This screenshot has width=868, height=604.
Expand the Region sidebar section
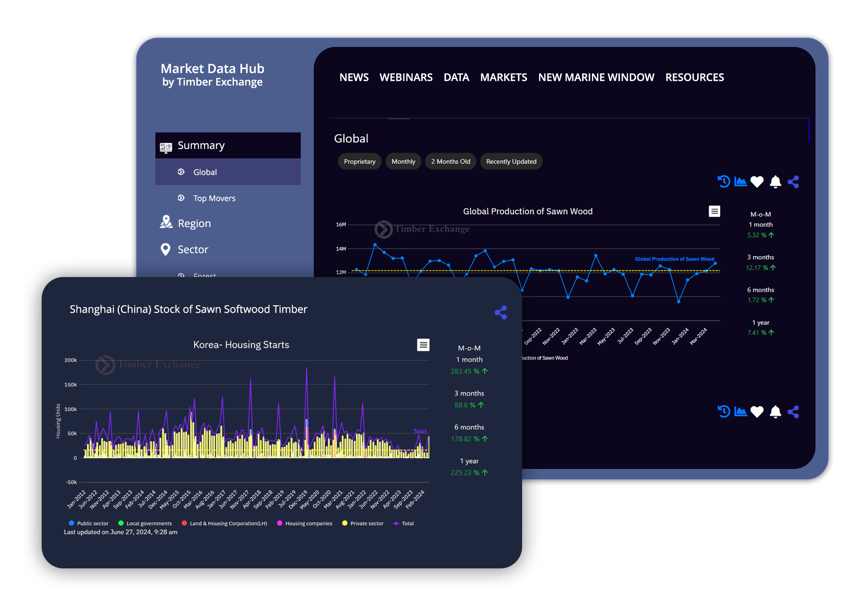click(194, 223)
